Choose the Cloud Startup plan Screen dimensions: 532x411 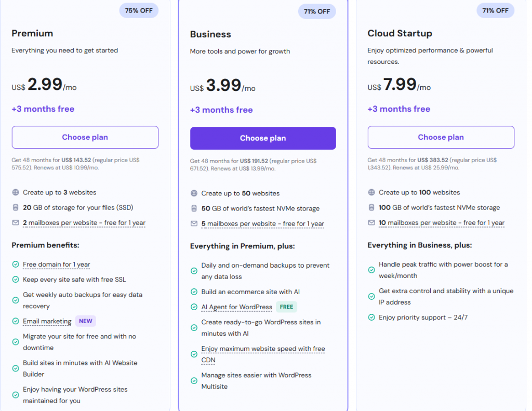(x=441, y=137)
